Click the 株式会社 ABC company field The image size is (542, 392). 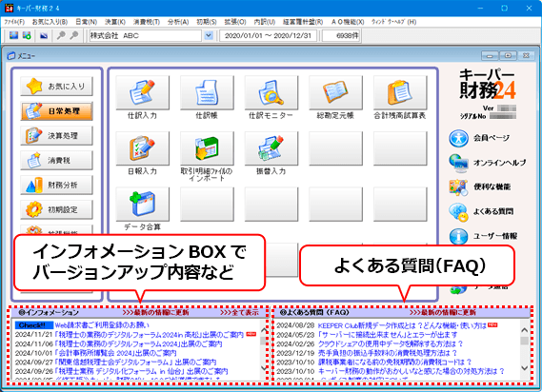[x=146, y=35]
